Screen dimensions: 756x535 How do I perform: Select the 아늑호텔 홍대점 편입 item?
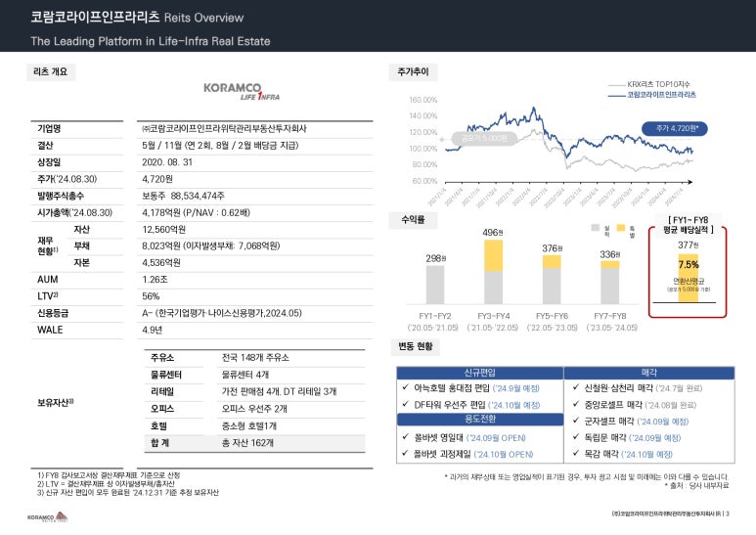tap(471, 388)
